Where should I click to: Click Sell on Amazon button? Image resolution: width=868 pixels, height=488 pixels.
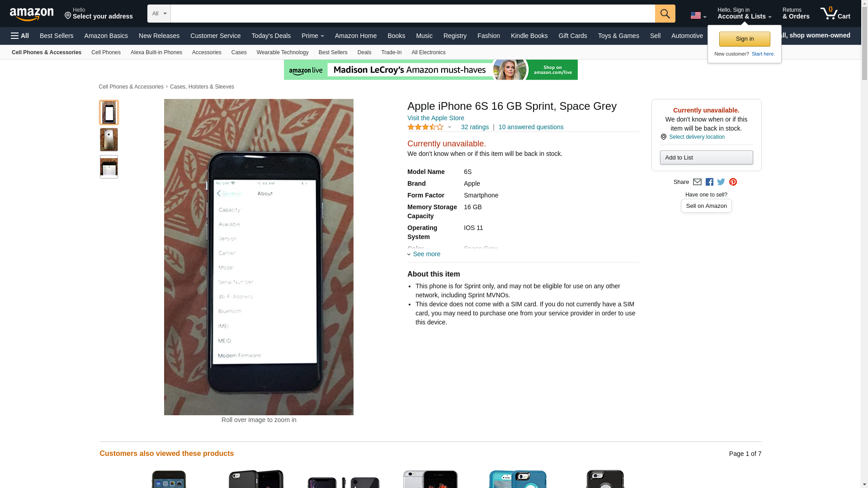click(706, 206)
